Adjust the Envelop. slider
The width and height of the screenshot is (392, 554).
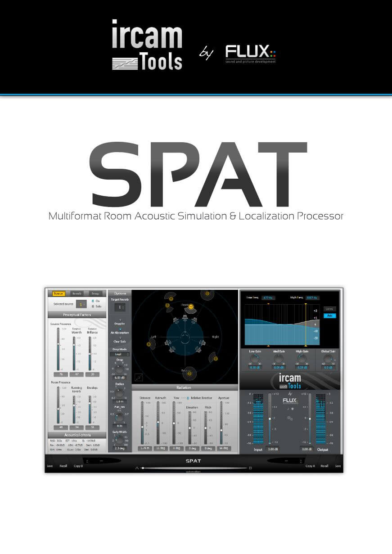[90, 409]
